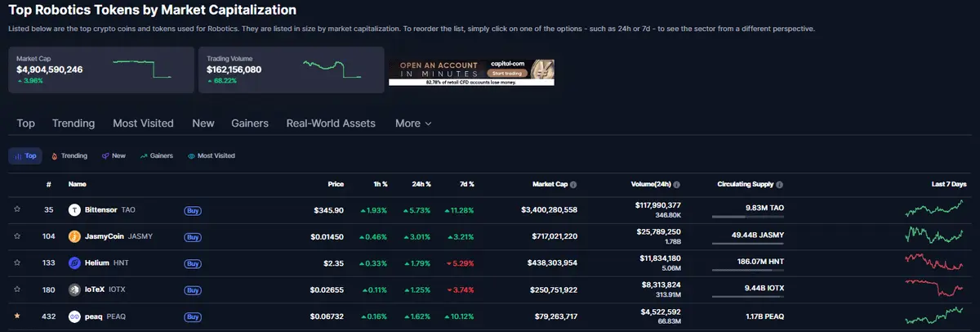Viewport: 980px width, 332px height.
Task: Click Bittensor volume $117,990,377
Action: click(x=657, y=204)
